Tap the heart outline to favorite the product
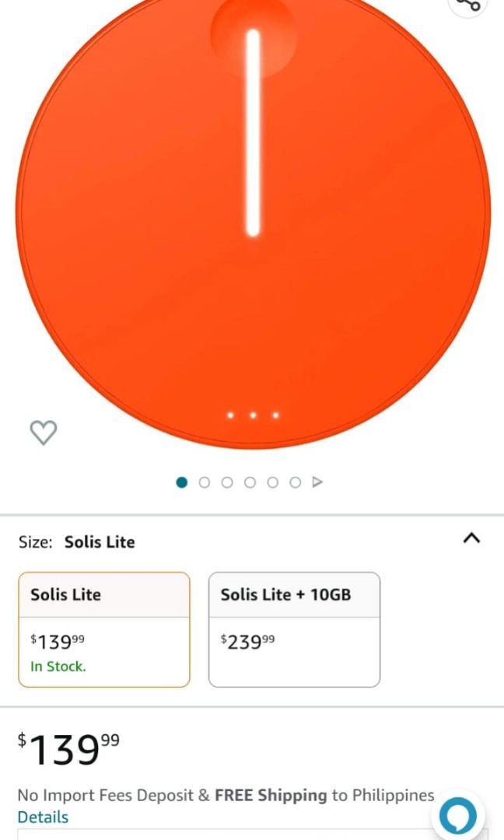The width and height of the screenshot is (504, 840). 43,432
